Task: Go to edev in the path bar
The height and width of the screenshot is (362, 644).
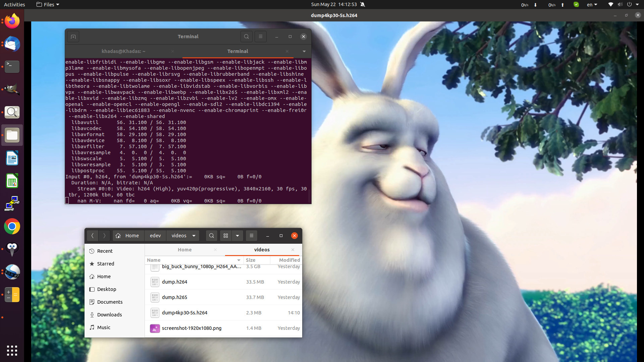Action: point(155,236)
